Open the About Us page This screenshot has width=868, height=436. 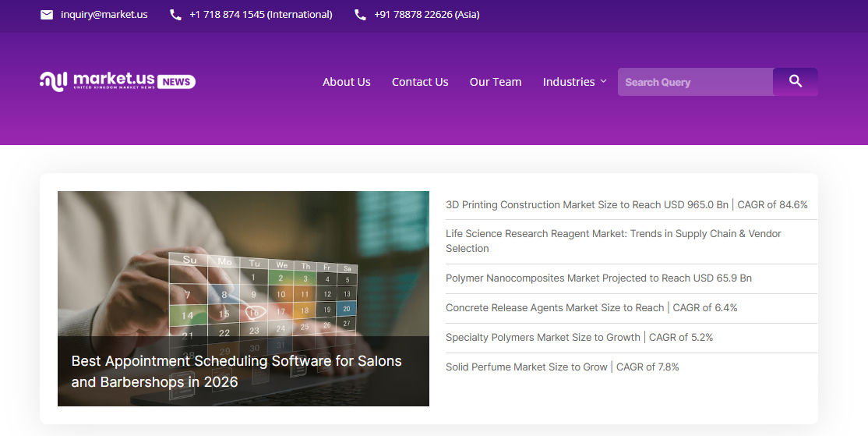pyautogui.click(x=347, y=82)
